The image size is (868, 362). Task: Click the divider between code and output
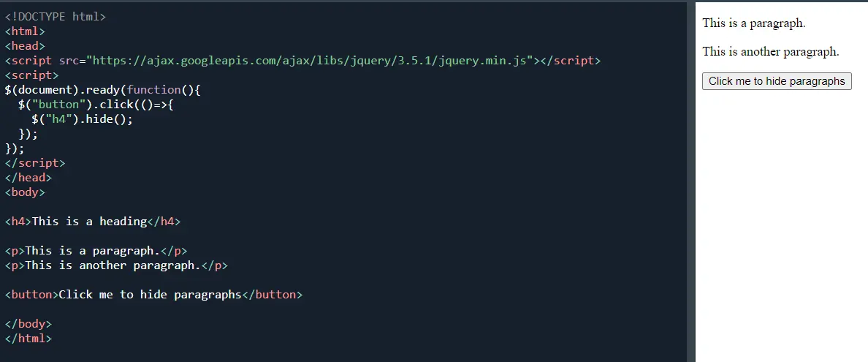[690, 181]
